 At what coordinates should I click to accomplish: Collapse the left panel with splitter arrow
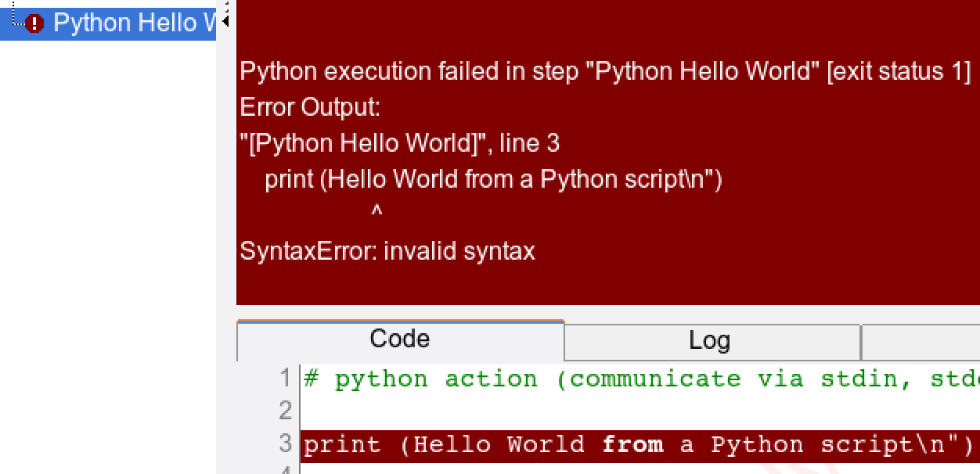[x=225, y=21]
